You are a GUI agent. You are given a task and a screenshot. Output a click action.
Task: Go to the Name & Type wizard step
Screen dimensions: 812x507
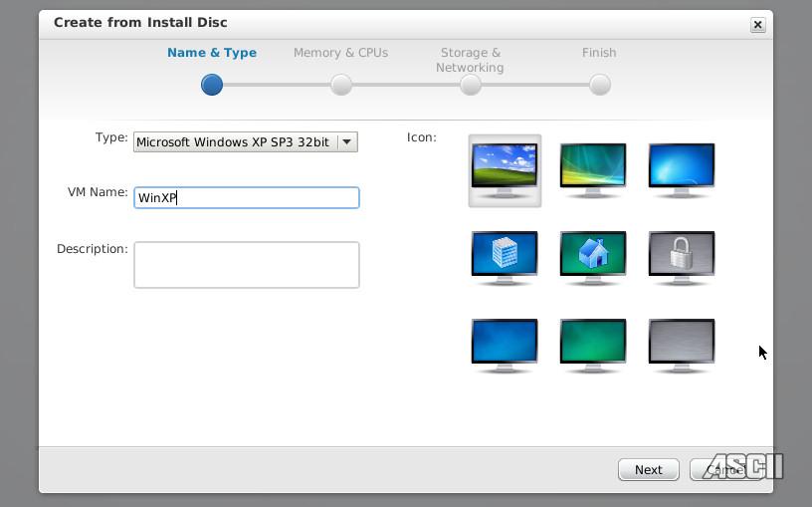(212, 85)
